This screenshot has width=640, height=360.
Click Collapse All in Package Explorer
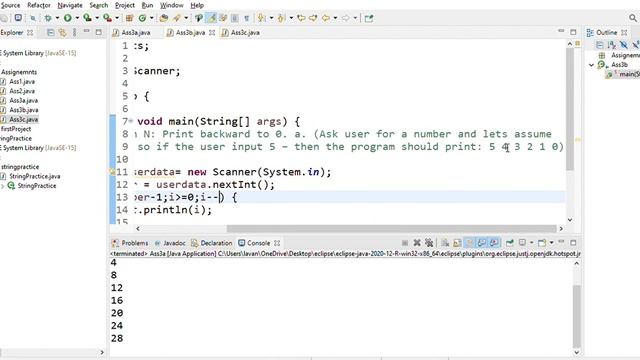pyautogui.click(x=51, y=32)
